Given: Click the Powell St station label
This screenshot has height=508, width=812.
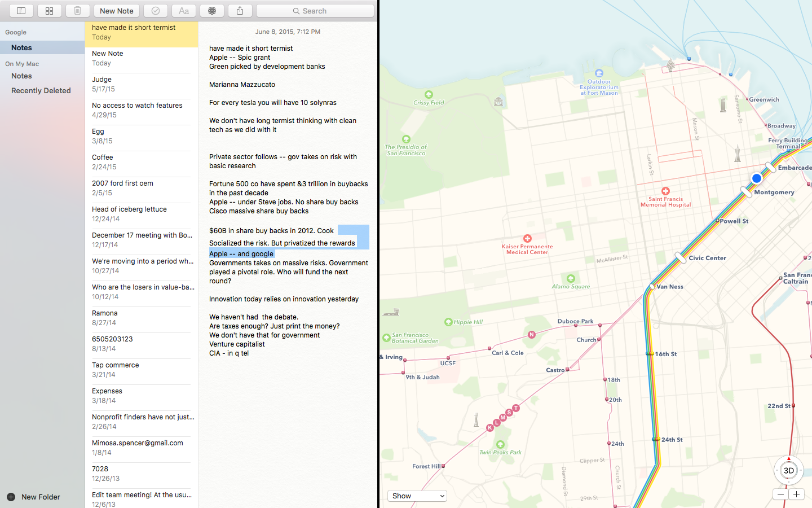Looking at the screenshot, I should [x=734, y=221].
